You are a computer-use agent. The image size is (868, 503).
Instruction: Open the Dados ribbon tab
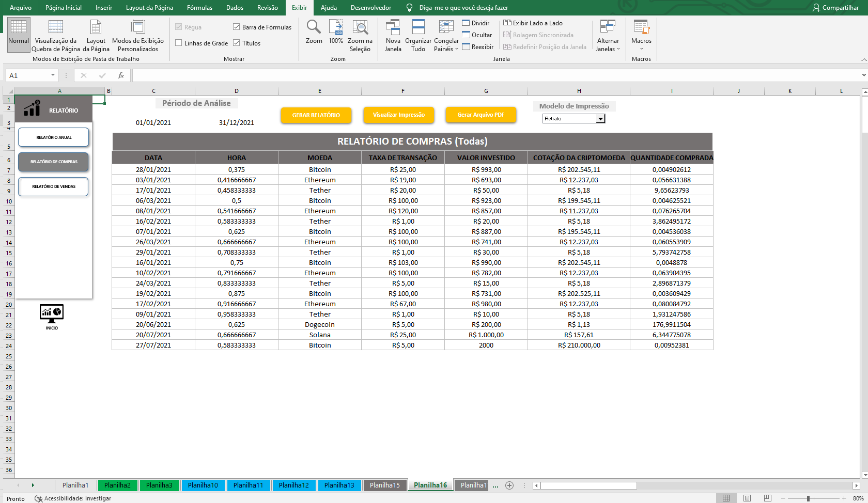(x=235, y=8)
